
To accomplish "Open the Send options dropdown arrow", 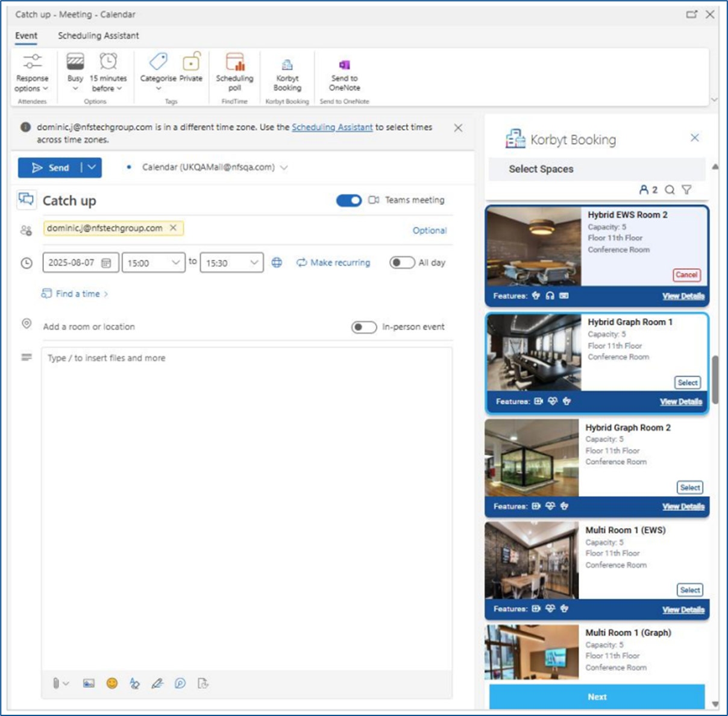I will click(92, 168).
